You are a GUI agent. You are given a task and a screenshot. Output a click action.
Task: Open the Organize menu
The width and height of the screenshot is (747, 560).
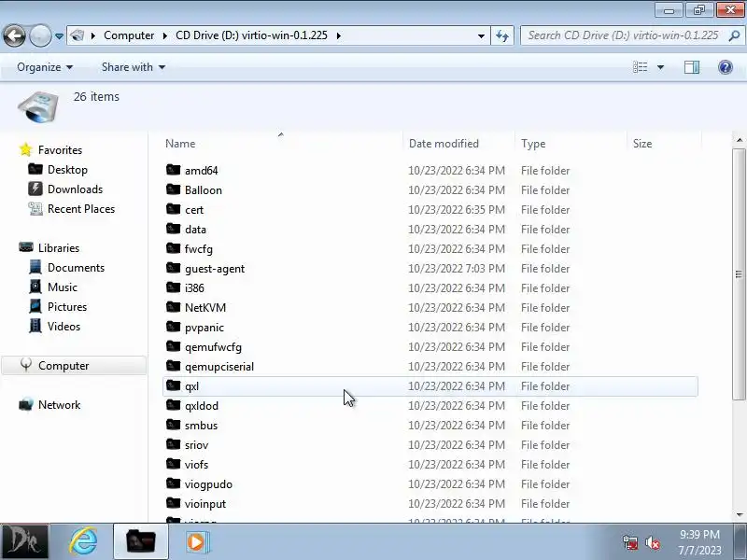(x=45, y=67)
